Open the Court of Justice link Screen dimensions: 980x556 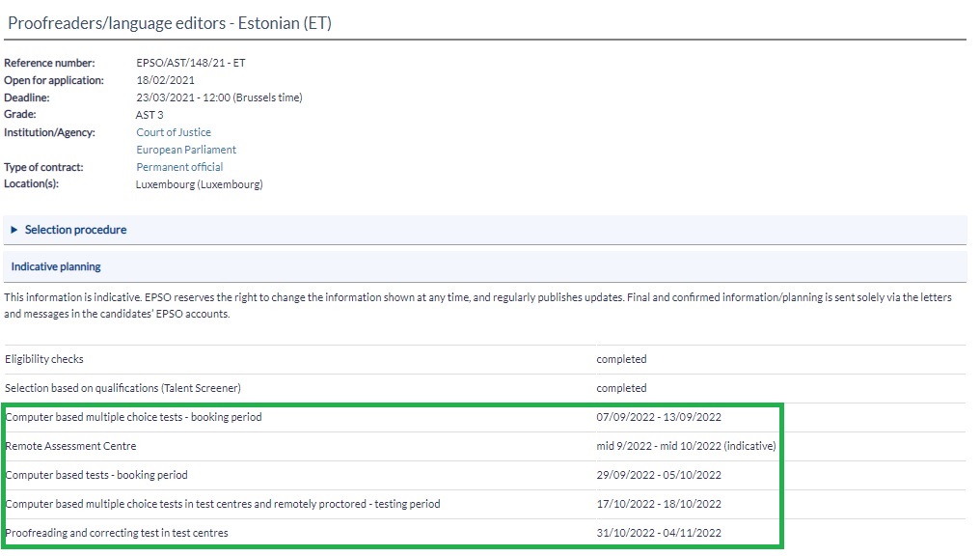174,132
